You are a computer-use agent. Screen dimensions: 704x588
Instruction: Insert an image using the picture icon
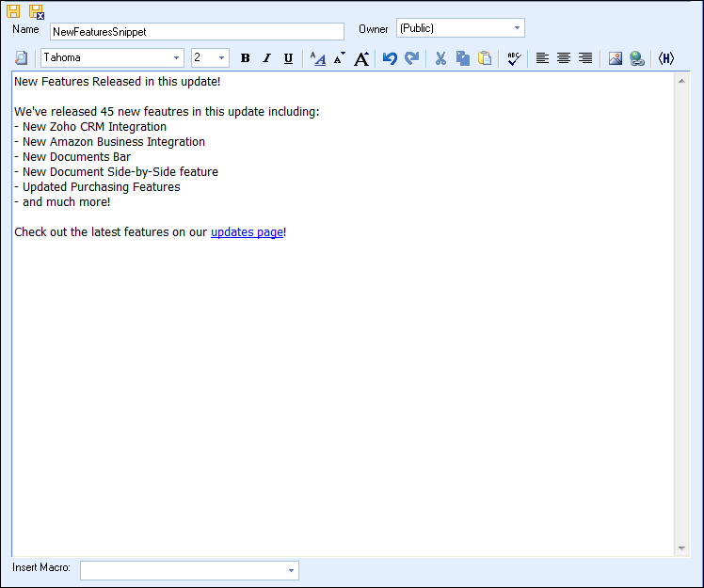click(616, 58)
